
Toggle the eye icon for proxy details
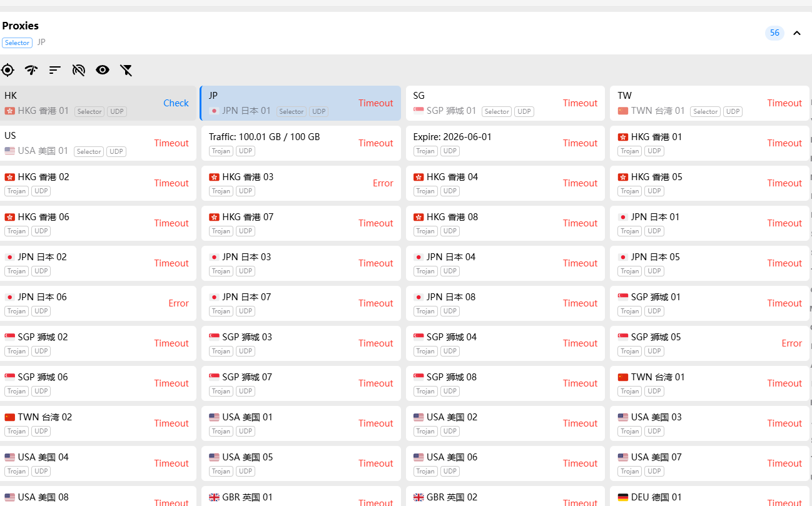tap(103, 70)
